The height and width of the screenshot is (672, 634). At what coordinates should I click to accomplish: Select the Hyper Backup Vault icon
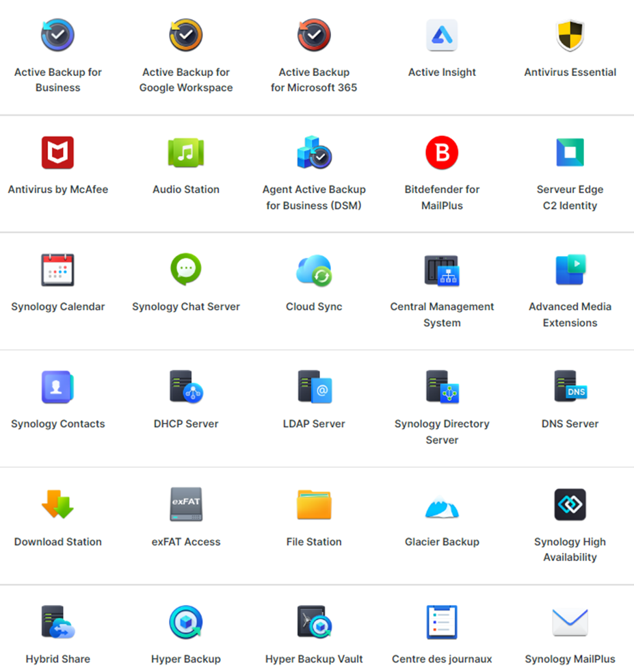click(315, 622)
